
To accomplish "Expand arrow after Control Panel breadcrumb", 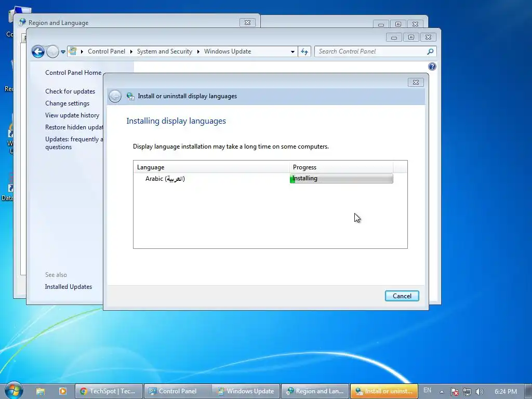I will (131, 51).
